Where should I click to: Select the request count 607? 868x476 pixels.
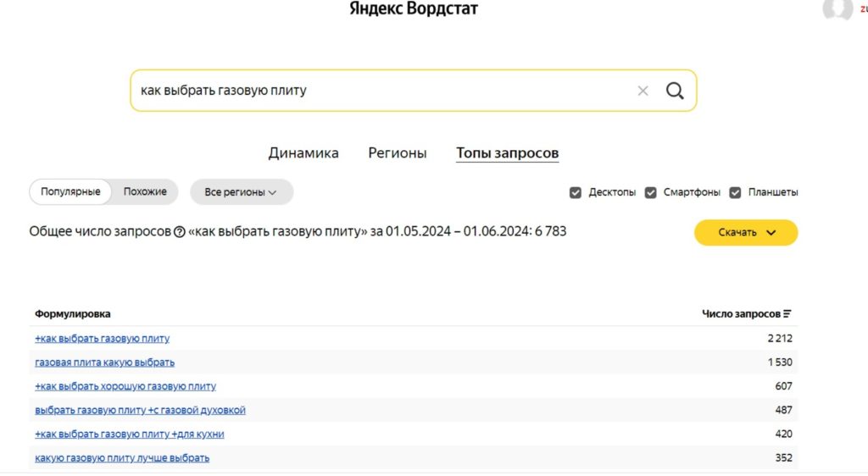click(784, 386)
